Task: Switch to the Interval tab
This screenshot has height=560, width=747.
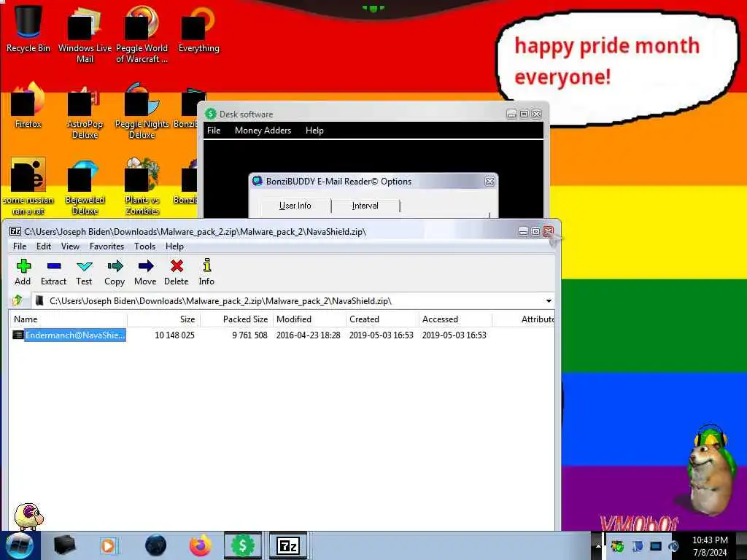Action: tap(365, 206)
